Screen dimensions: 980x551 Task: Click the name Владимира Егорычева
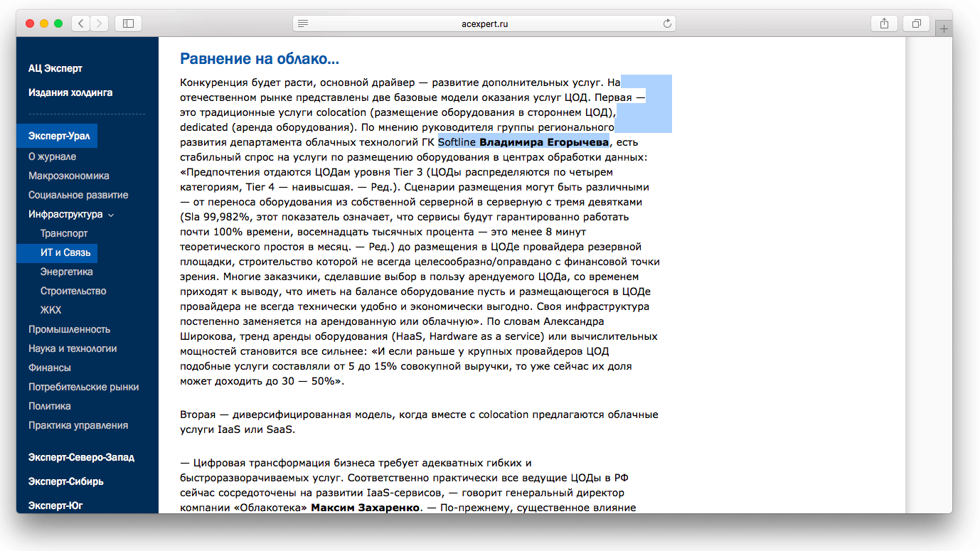(544, 142)
